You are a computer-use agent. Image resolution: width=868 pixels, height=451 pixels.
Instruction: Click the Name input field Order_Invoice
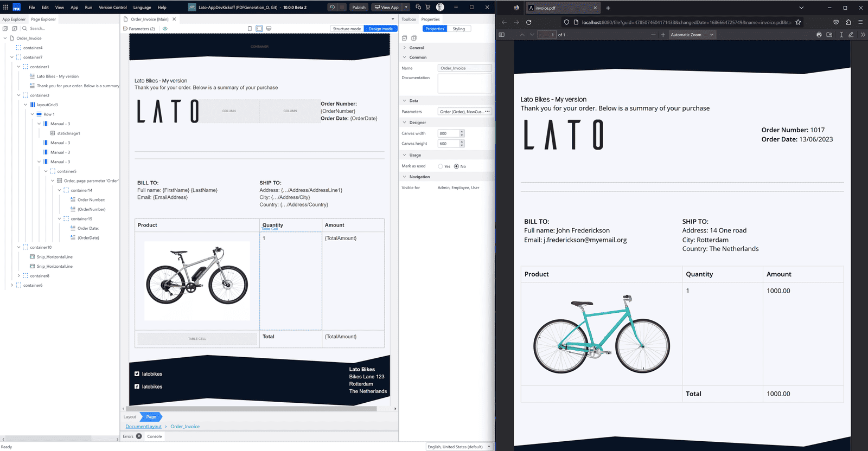[x=464, y=68]
